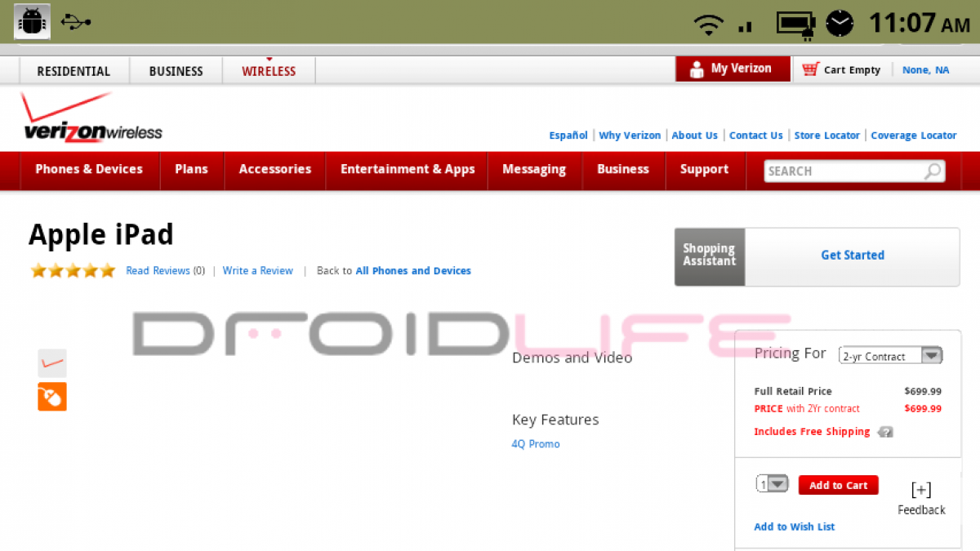Click the five-star rating
Screen dimensions: 980x551
73,271
